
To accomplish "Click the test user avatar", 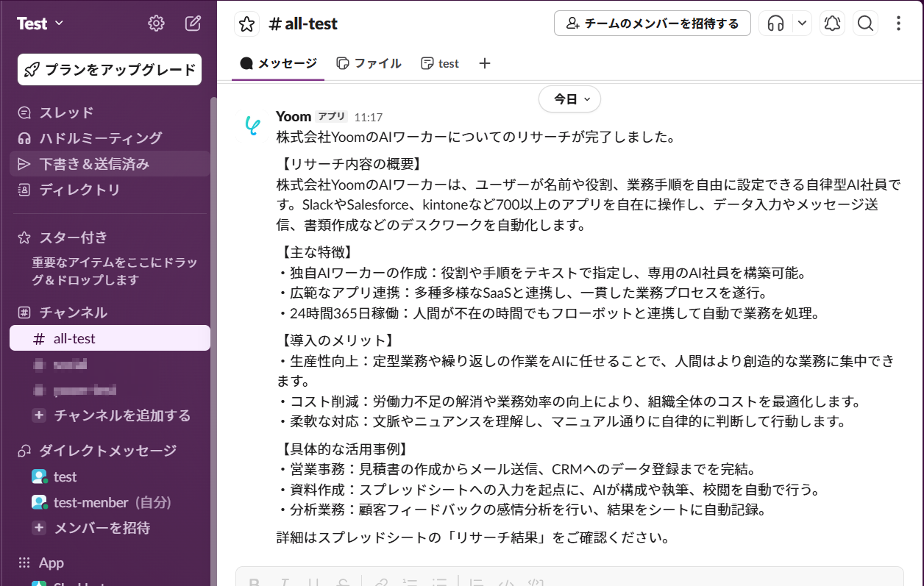I will click(x=40, y=476).
